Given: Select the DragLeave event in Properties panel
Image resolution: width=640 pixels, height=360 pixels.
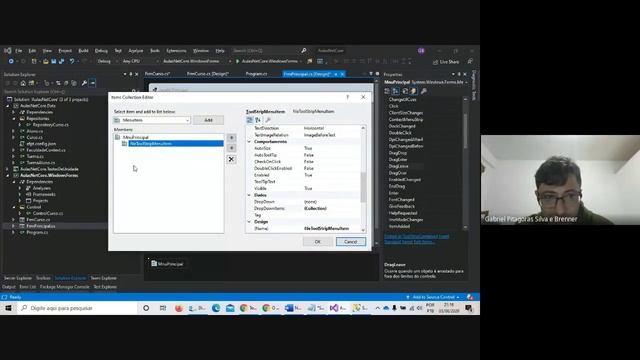Looking at the screenshot, I should click(x=398, y=166).
